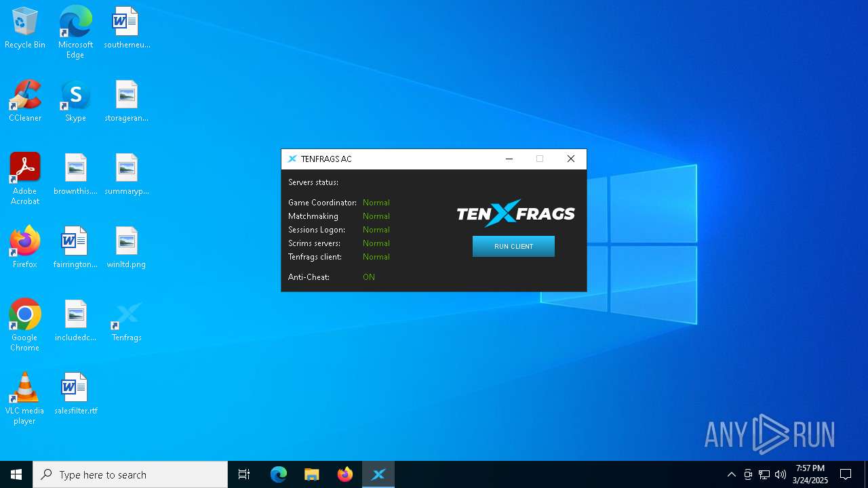The width and height of the screenshot is (868, 488).
Task: Select the southerneu Word document icon
Action: pos(127,28)
